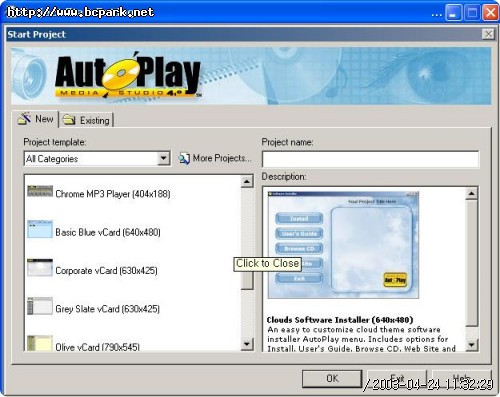Click template list scroll up arrow

(247, 182)
